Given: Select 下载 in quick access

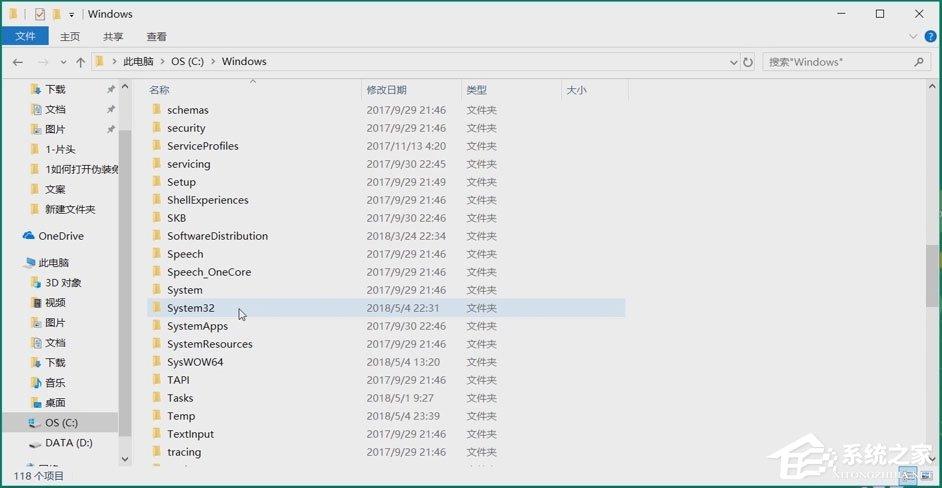Looking at the screenshot, I should (x=55, y=90).
